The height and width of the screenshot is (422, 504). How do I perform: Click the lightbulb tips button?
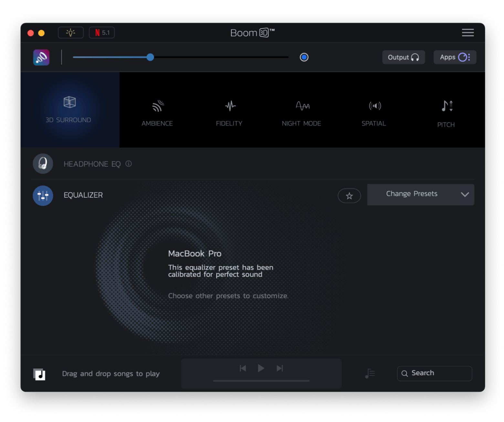pos(71,33)
